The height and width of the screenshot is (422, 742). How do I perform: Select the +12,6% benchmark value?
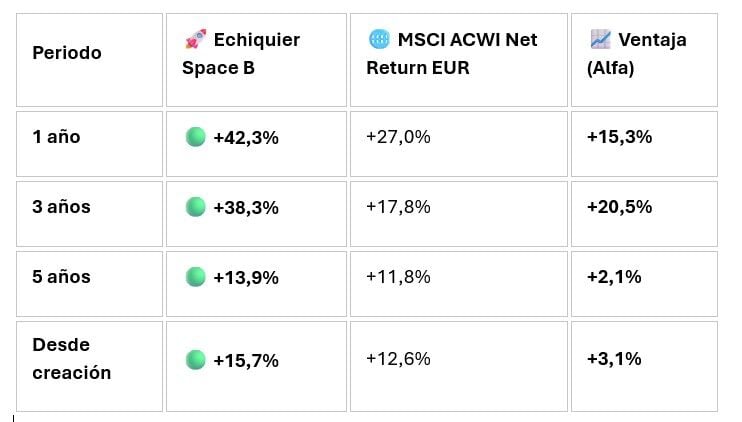[x=398, y=359]
